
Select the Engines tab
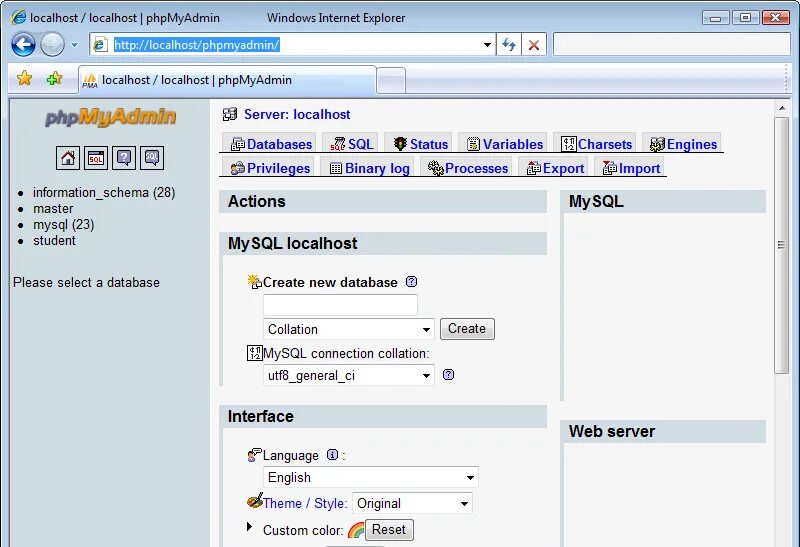click(683, 144)
